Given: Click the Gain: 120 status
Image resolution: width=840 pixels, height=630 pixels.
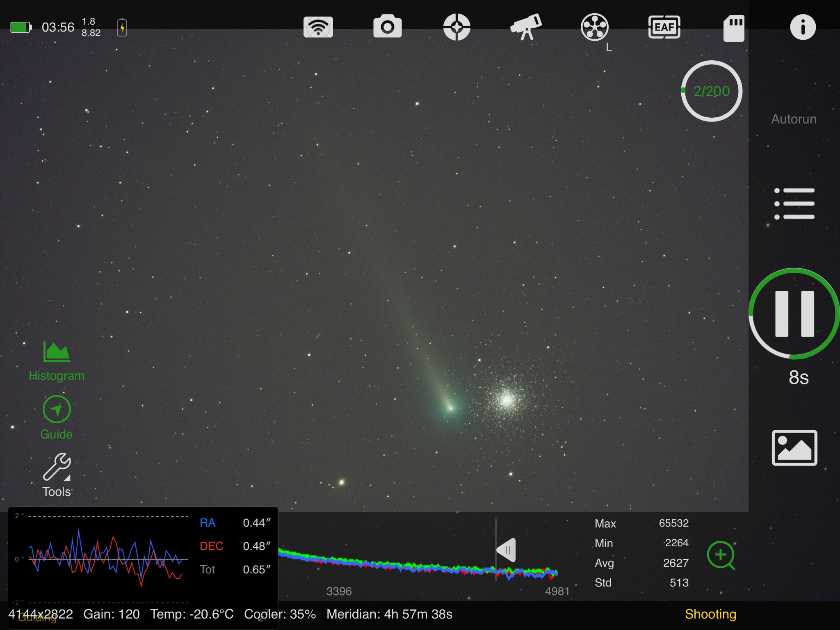Looking at the screenshot, I should click(x=111, y=614).
